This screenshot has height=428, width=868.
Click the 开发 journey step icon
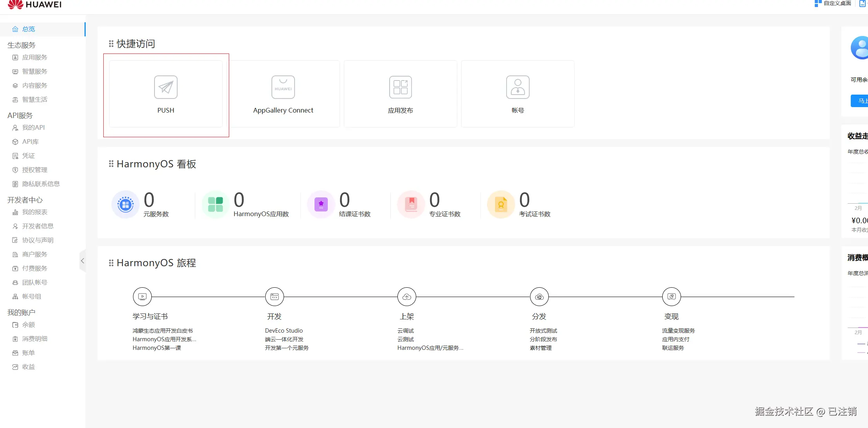275,297
